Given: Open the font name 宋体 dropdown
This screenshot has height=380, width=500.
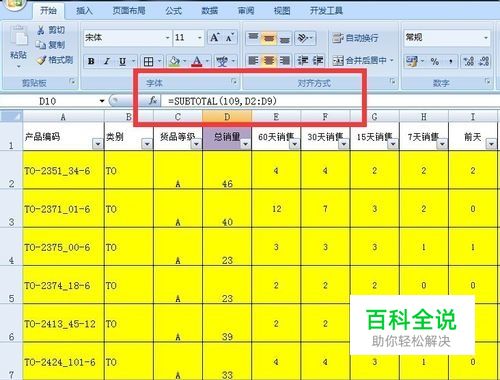Looking at the screenshot, I should (168, 38).
